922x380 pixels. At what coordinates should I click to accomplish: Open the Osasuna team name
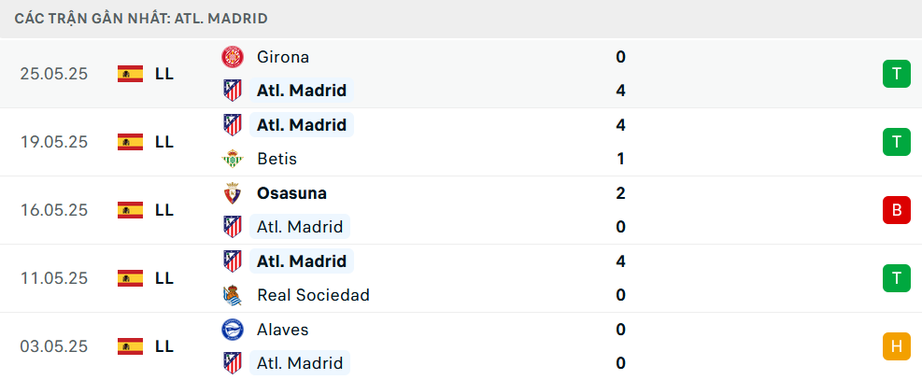(292, 193)
